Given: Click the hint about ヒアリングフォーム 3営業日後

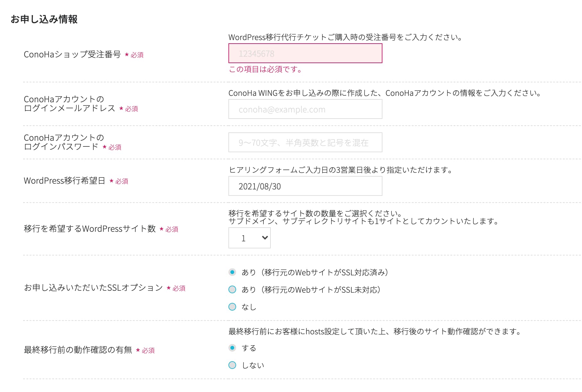Looking at the screenshot, I should click(x=341, y=170).
